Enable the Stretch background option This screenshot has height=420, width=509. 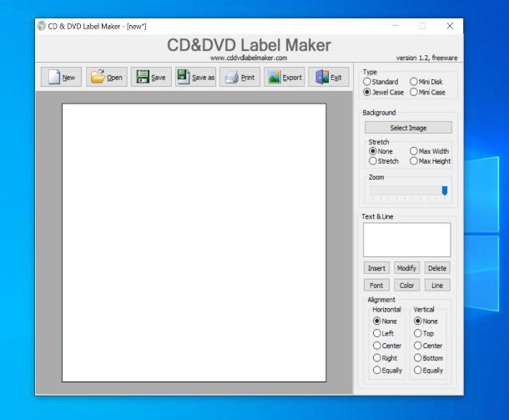coord(384,161)
